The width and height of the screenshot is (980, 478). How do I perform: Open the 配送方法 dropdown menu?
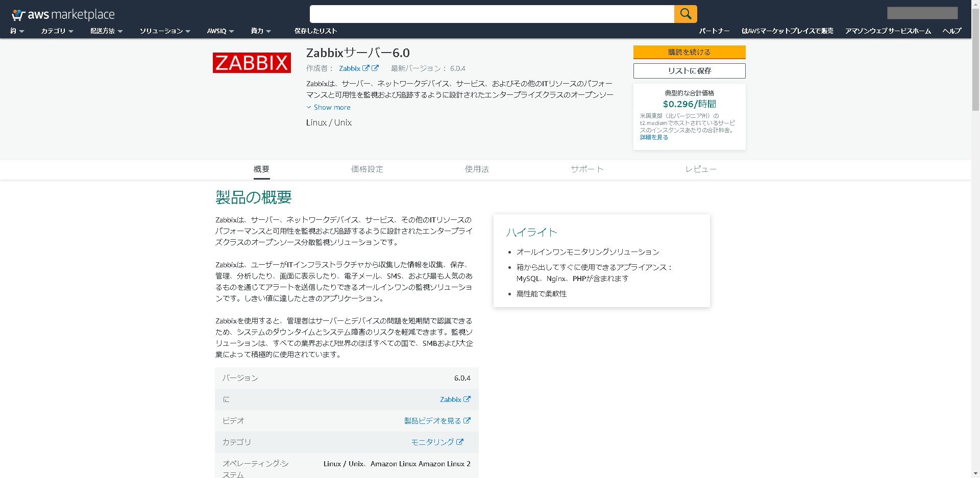click(106, 31)
